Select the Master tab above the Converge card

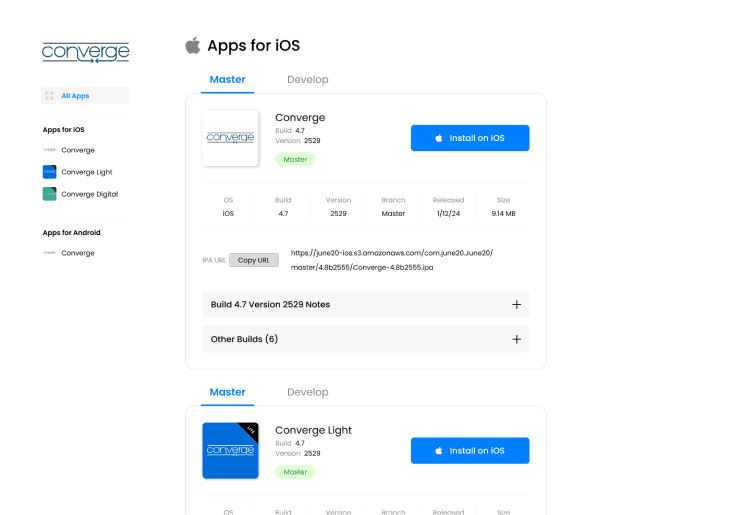227,79
